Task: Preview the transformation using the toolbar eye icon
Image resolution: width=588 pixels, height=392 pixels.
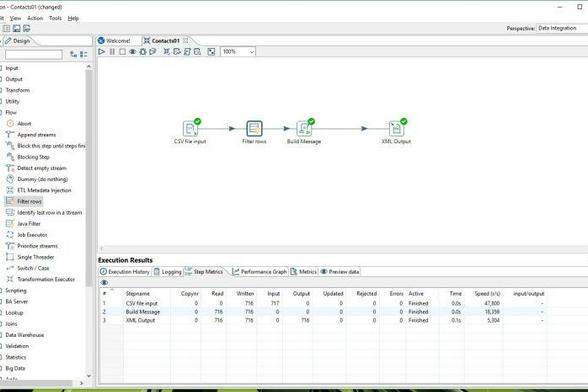Action: (132, 52)
